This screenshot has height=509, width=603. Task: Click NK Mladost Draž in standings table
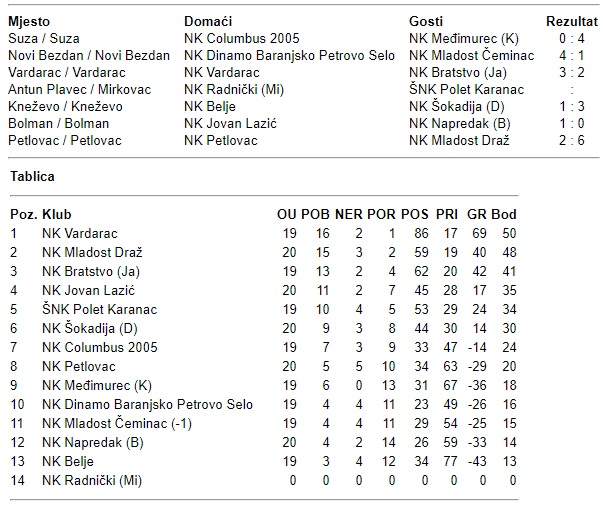[x=92, y=252]
